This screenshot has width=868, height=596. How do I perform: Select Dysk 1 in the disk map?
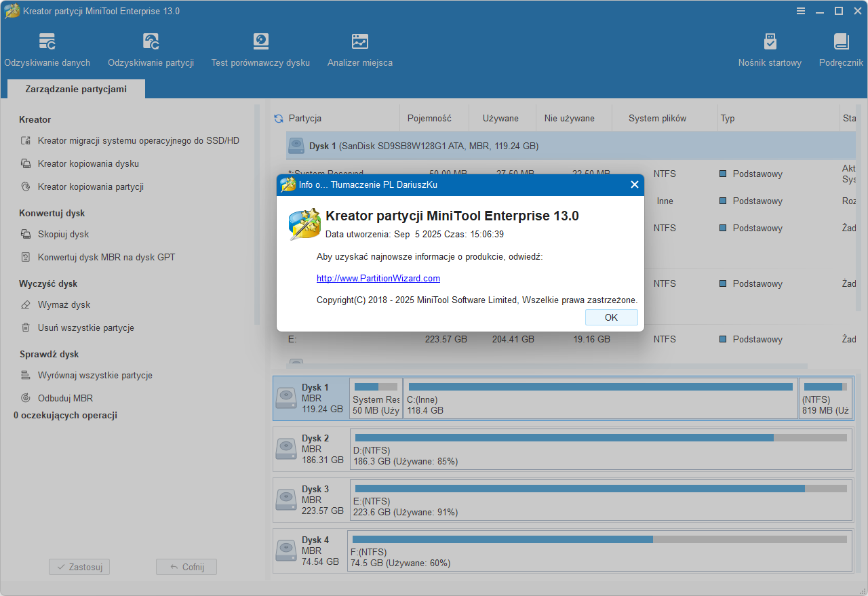(x=311, y=398)
